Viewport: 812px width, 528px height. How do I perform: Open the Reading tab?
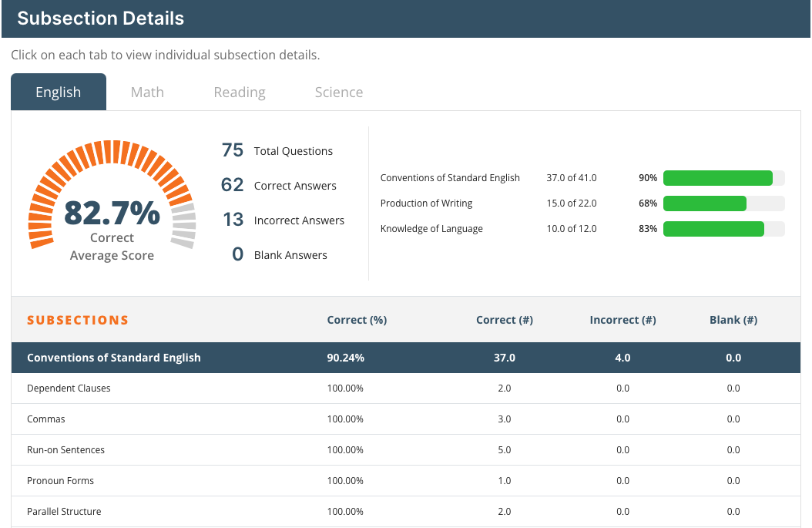coord(240,92)
